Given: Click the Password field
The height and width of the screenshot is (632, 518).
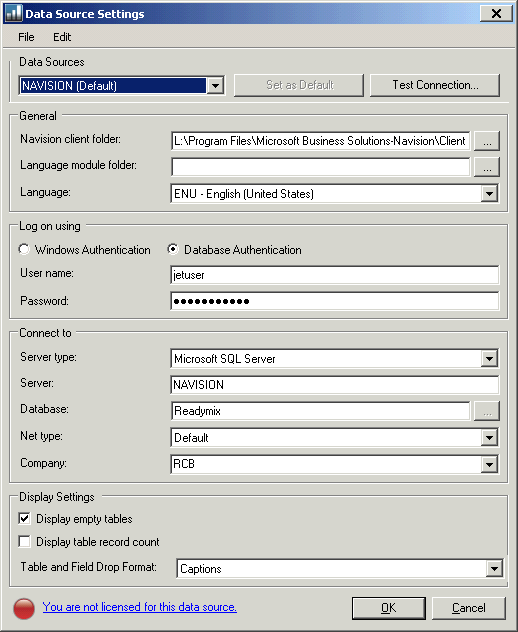Looking at the screenshot, I should pos(335,301).
